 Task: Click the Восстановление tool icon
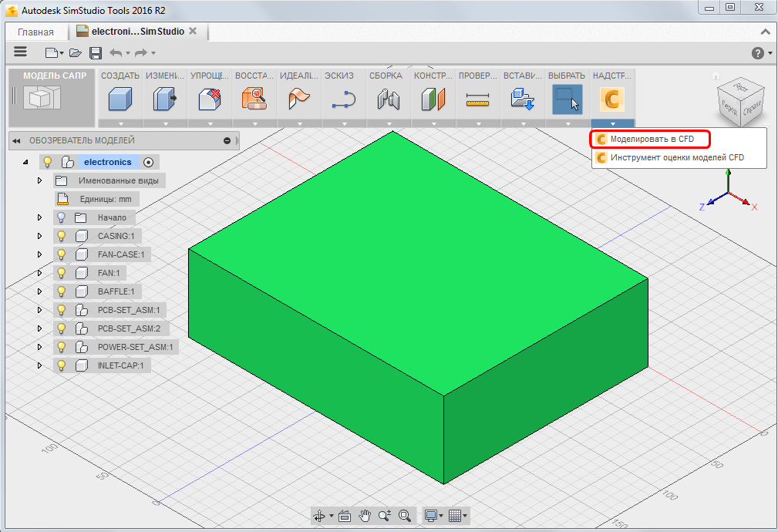point(254,98)
